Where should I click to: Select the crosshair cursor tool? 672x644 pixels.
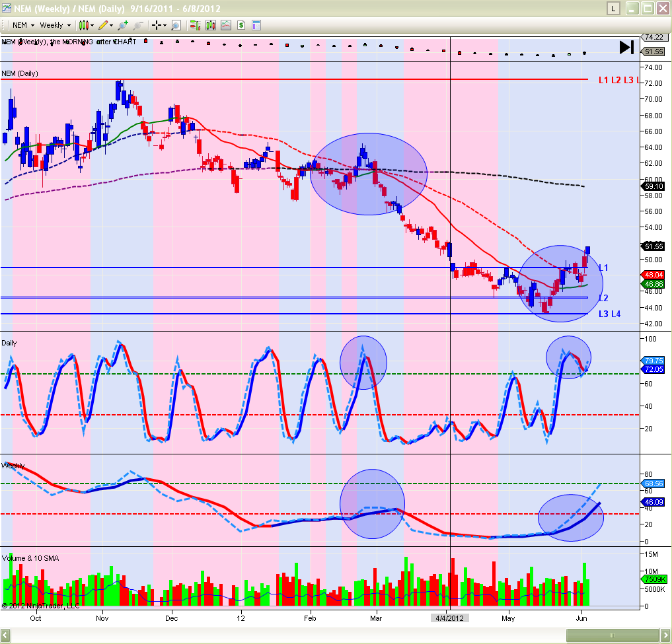pos(157,25)
